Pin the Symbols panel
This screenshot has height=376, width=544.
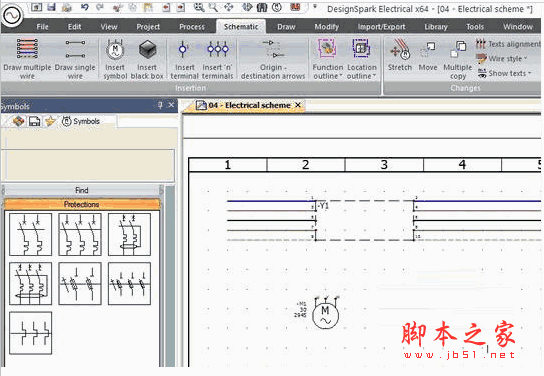(160, 105)
